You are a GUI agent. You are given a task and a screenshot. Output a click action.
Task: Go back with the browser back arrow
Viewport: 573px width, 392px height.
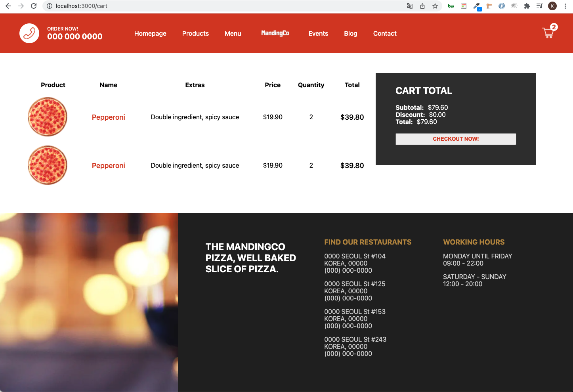tap(8, 6)
